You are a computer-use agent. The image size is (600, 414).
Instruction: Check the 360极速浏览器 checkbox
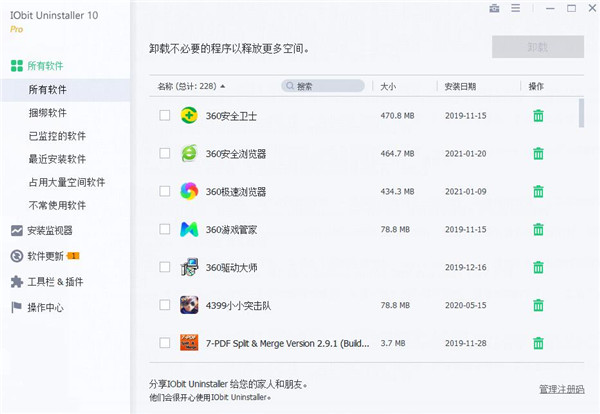tap(165, 191)
